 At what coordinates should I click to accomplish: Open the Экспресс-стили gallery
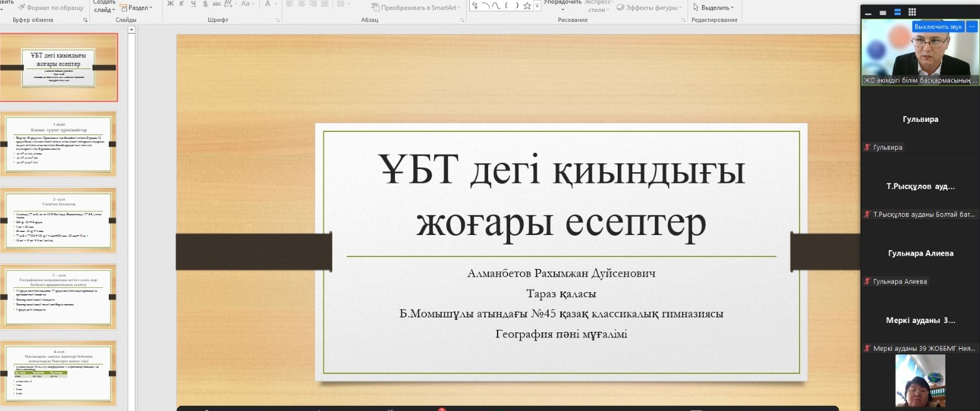(599, 6)
